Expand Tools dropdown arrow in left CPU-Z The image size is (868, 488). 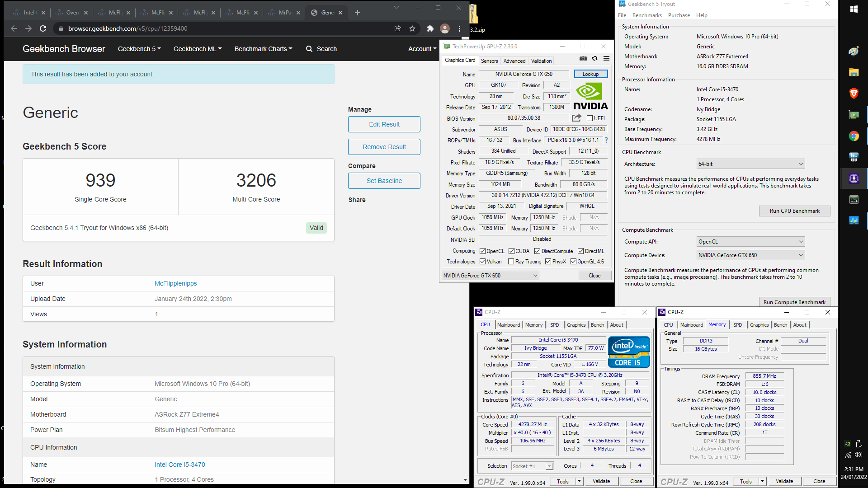579,481
